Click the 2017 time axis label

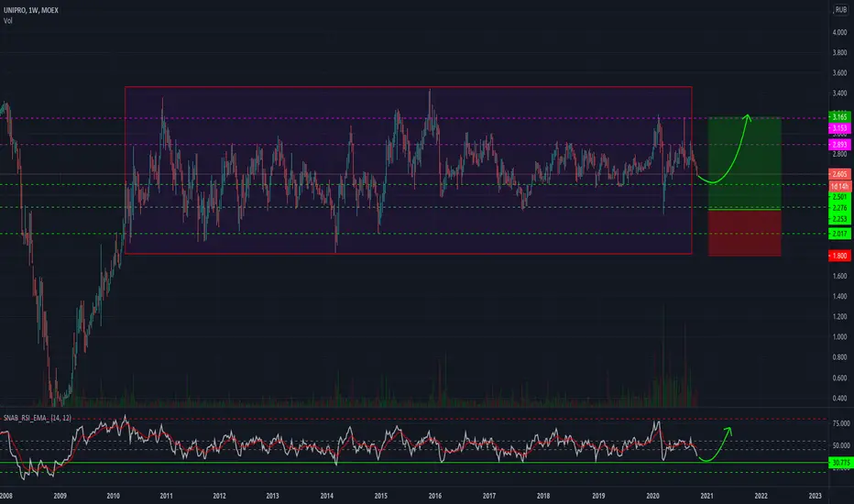pyautogui.click(x=489, y=496)
